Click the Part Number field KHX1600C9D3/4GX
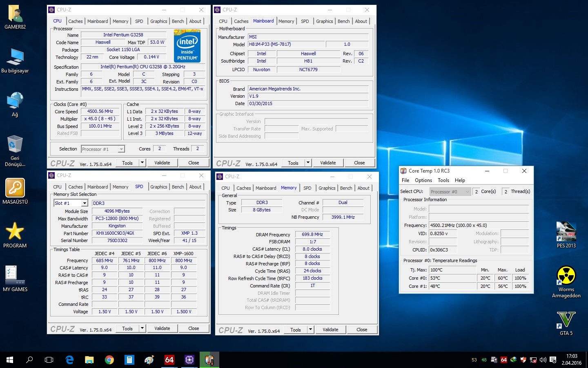588x368 pixels. point(117,233)
